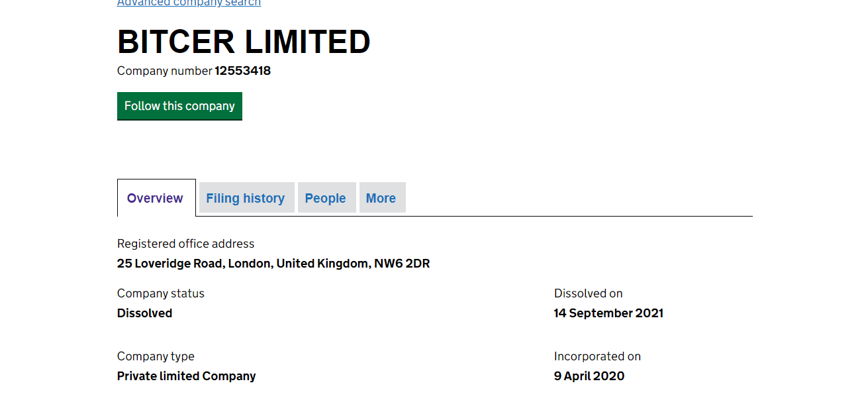Click the Company status label
Screen dimensions: 868x408
click(x=161, y=293)
